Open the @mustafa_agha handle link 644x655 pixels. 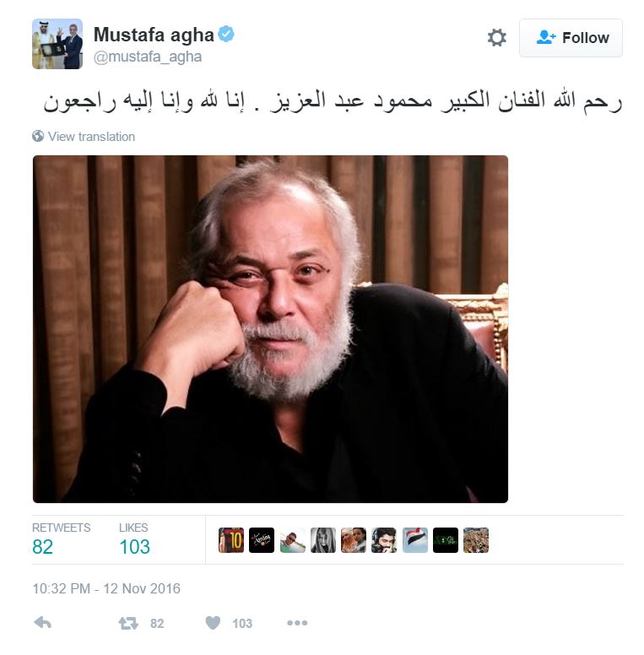click(148, 57)
